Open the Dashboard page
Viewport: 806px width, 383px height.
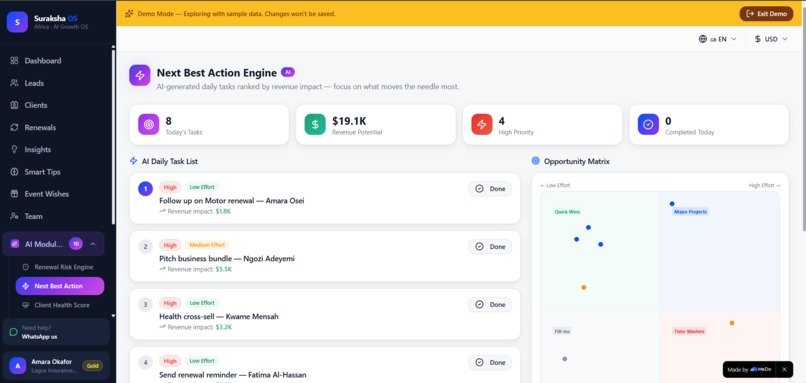pyautogui.click(x=43, y=61)
